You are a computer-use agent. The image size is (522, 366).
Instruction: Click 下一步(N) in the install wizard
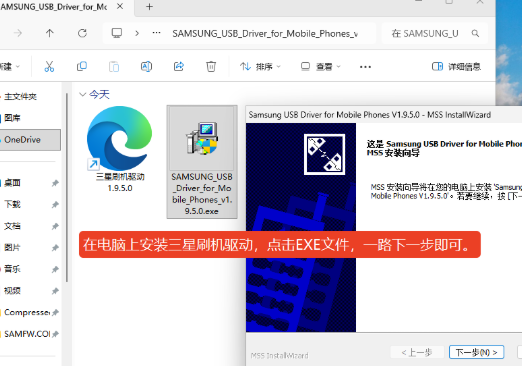coord(476,352)
